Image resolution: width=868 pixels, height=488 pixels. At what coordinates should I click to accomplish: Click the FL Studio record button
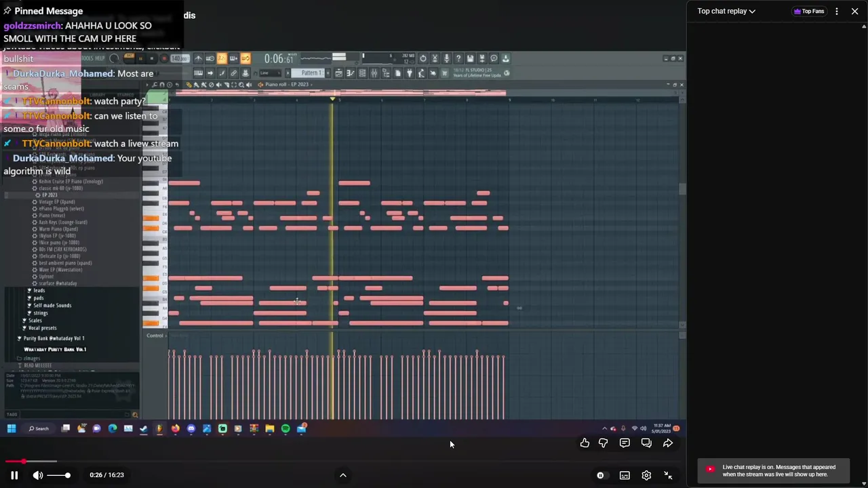(x=164, y=59)
